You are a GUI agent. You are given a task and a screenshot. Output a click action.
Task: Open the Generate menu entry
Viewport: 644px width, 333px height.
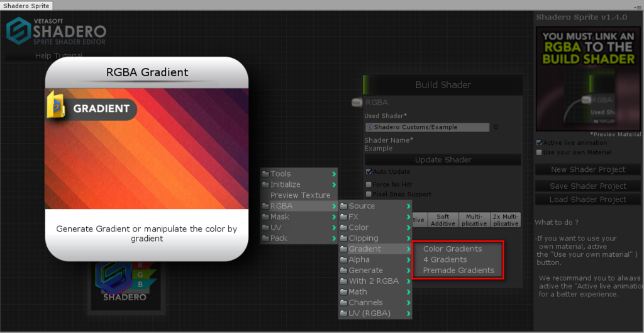point(375,270)
